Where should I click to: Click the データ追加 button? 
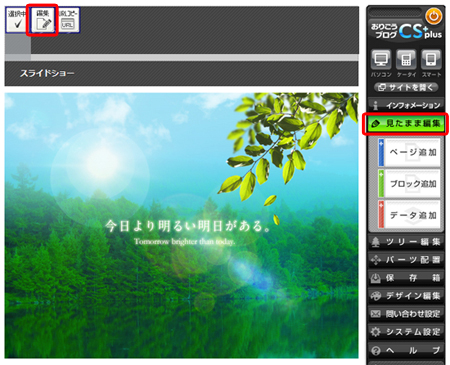pos(409,215)
